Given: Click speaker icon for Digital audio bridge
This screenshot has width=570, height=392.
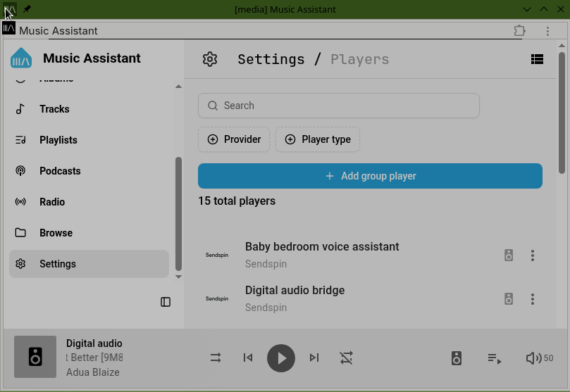Looking at the screenshot, I should pos(509,299).
